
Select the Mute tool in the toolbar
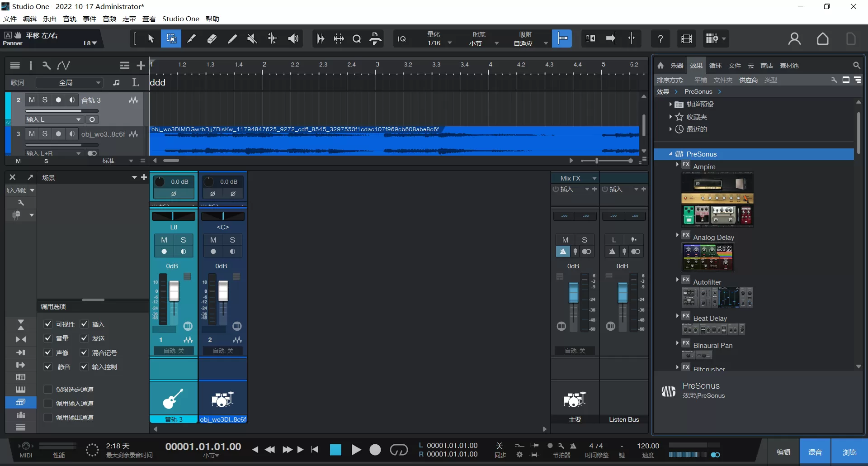[252, 38]
